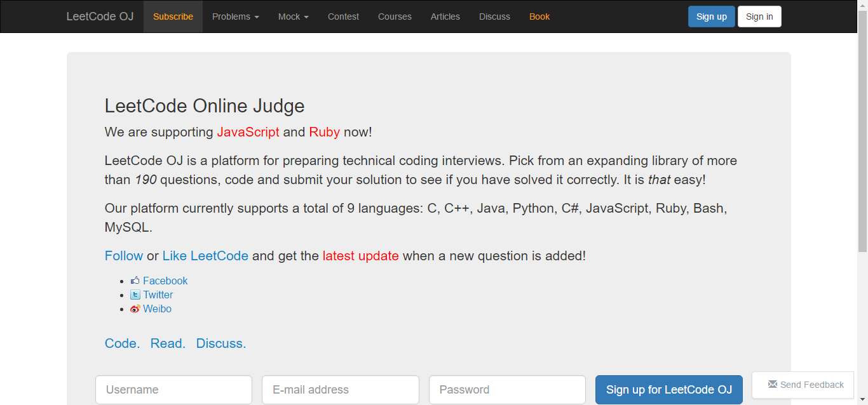Open the Courses nav item
Screen dimensions: 868x405
coord(395,17)
